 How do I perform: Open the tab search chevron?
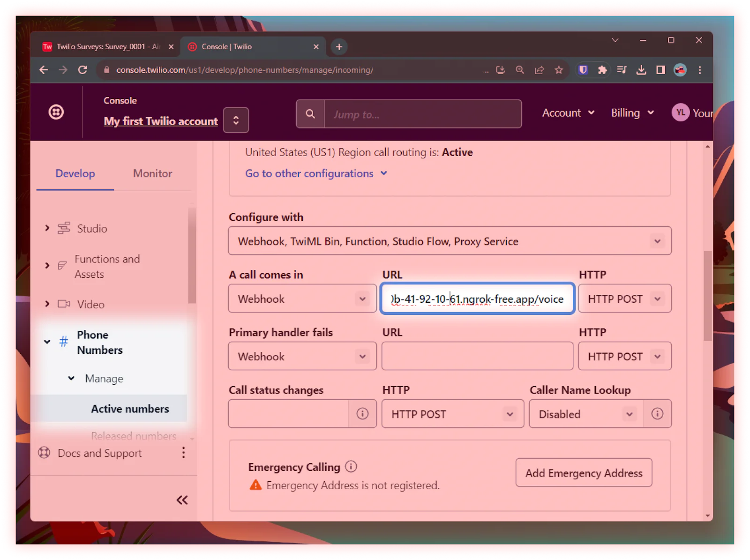point(615,40)
